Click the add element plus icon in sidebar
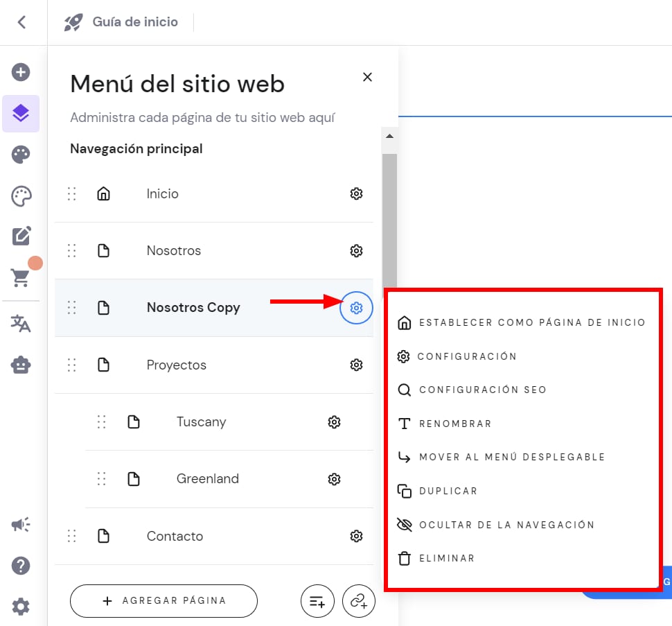The image size is (672, 626). tap(21, 72)
